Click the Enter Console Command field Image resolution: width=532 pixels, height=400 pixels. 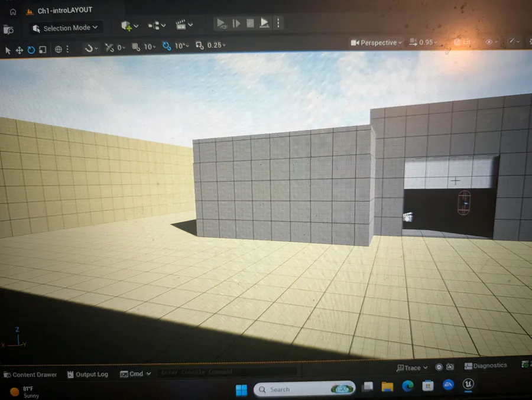tap(226, 372)
